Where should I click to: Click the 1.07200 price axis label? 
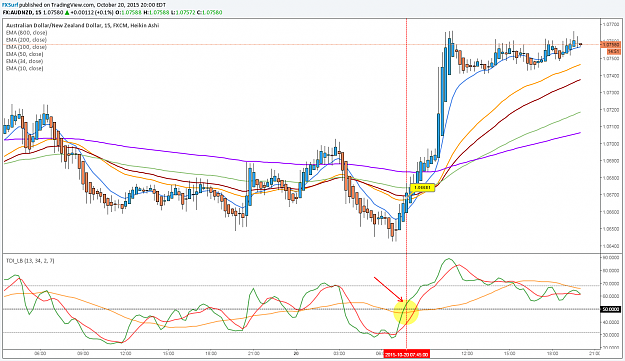point(612,110)
